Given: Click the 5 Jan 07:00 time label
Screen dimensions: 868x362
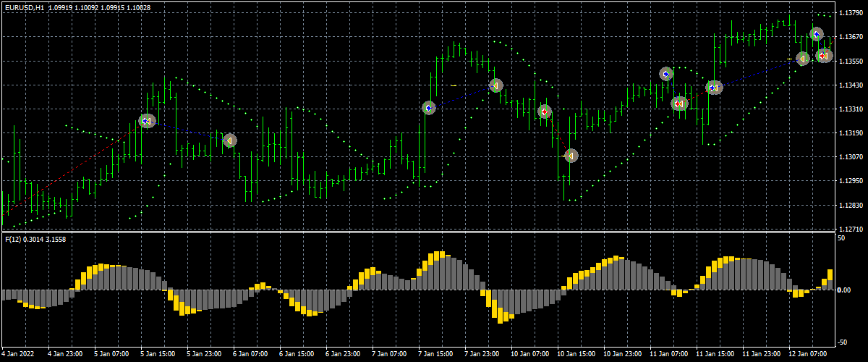Looking at the screenshot, I should tap(111, 355).
